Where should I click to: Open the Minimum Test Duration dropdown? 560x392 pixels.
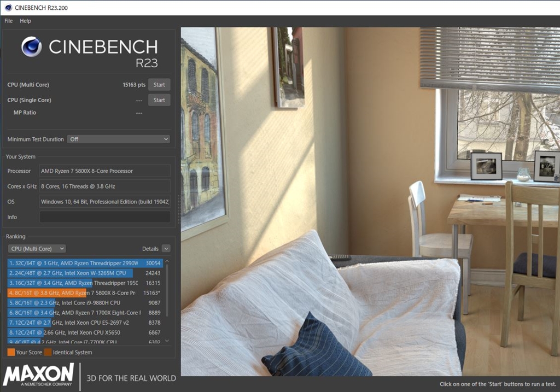coord(118,139)
